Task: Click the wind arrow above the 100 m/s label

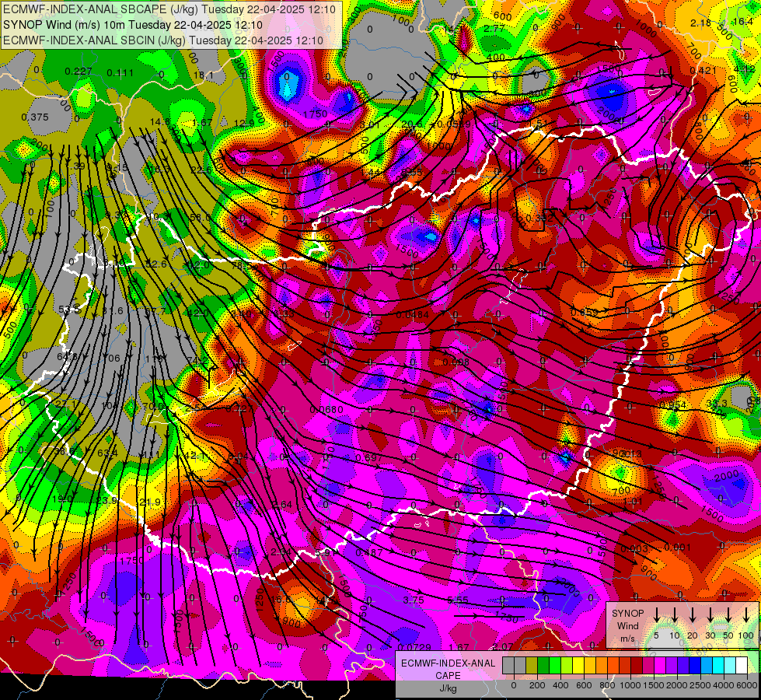Action: (746, 615)
